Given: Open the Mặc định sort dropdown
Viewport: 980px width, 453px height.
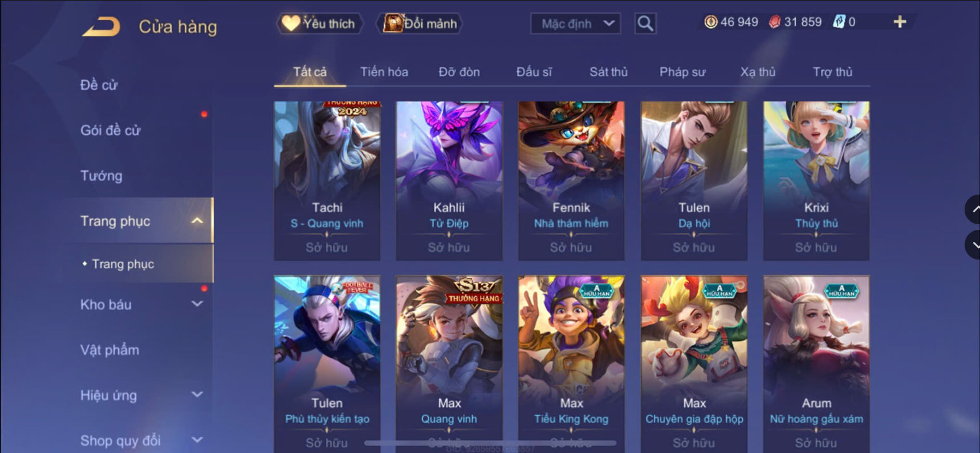Looking at the screenshot, I should pos(575,23).
